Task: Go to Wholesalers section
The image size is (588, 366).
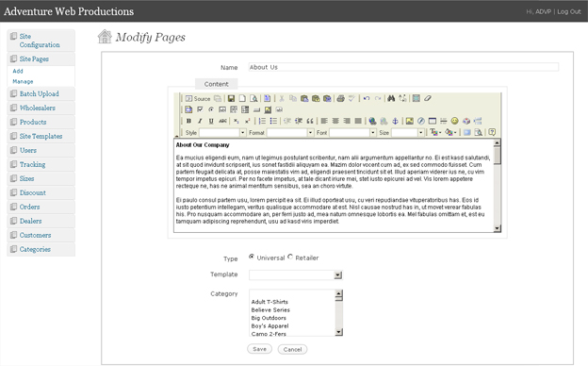Action: [x=41, y=108]
